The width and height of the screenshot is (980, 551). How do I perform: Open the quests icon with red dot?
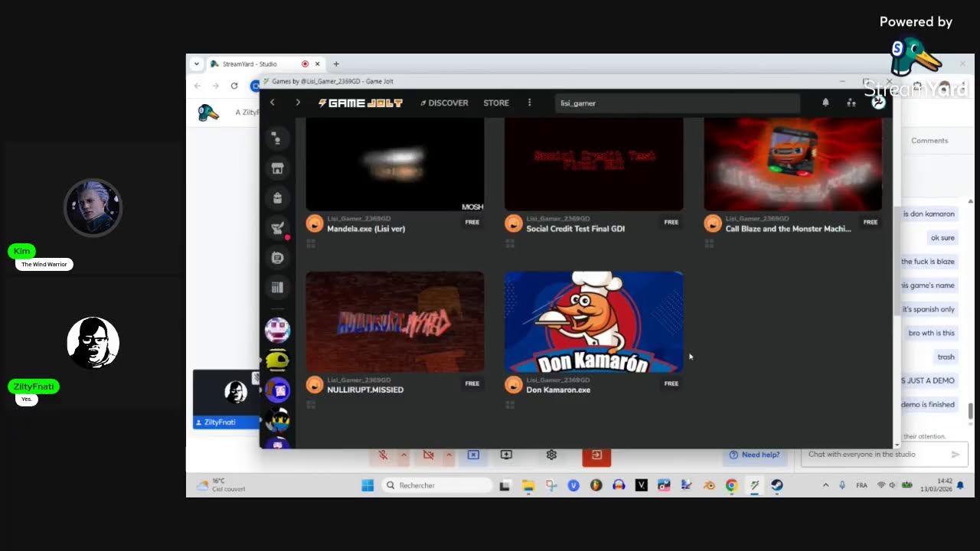[x=277, y=228]
